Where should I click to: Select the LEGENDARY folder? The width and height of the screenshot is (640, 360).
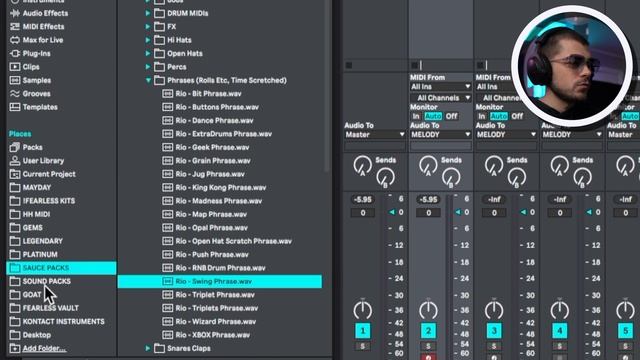[36, 241]
